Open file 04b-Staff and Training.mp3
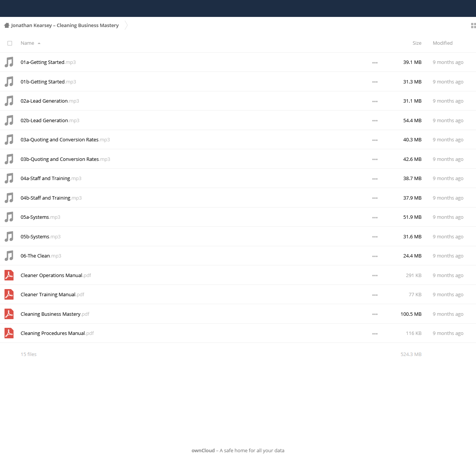This screenshot has height=462, width=476. (x=51, y=198)
